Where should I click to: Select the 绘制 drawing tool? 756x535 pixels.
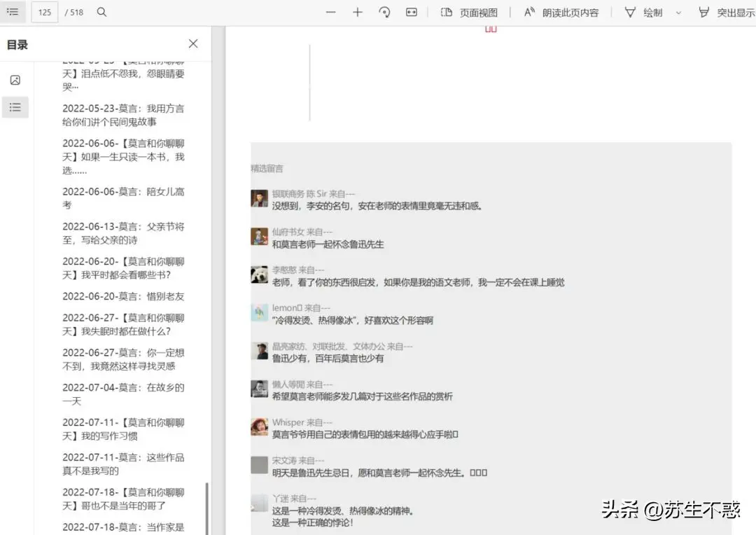643,13
